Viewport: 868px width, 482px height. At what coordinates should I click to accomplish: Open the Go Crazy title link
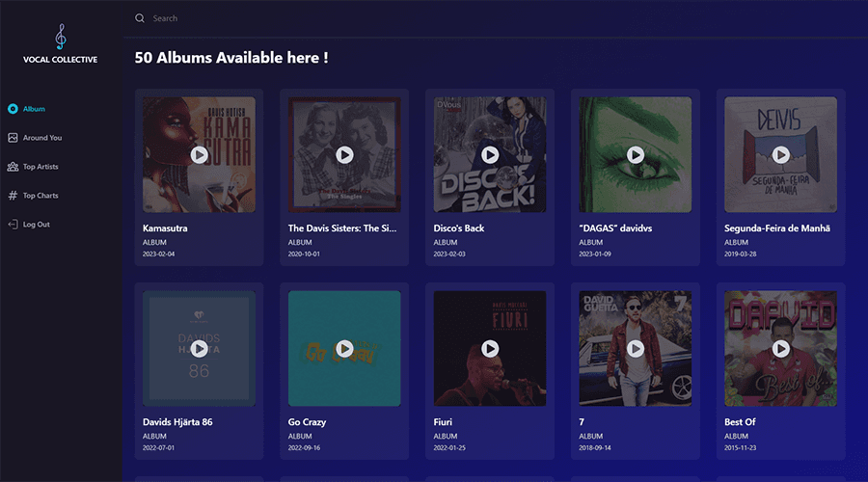(308, 421)
